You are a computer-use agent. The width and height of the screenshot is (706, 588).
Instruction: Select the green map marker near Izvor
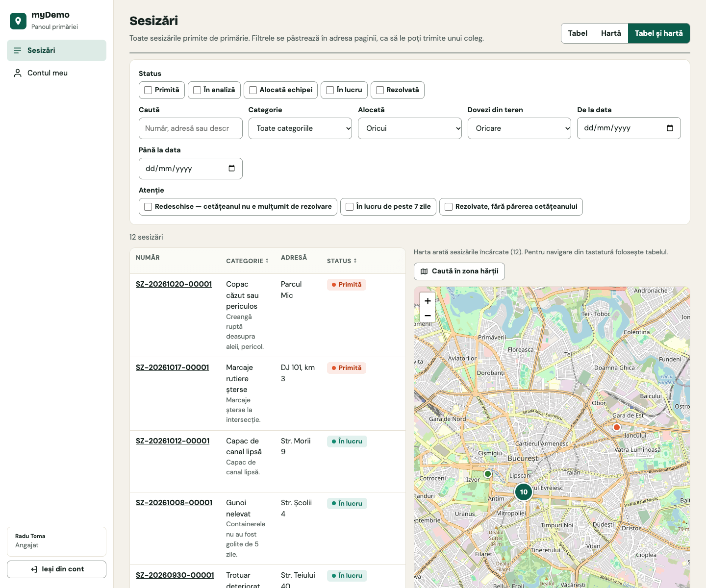coord(488,474)
